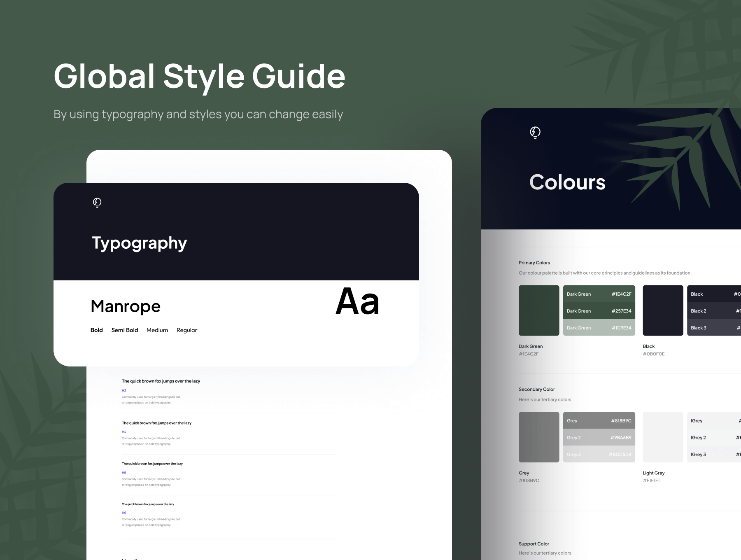Pick the Regular font weight label
Image resolution: width=741 pixels, height=560 pixels.
click(x=186, y=330)
